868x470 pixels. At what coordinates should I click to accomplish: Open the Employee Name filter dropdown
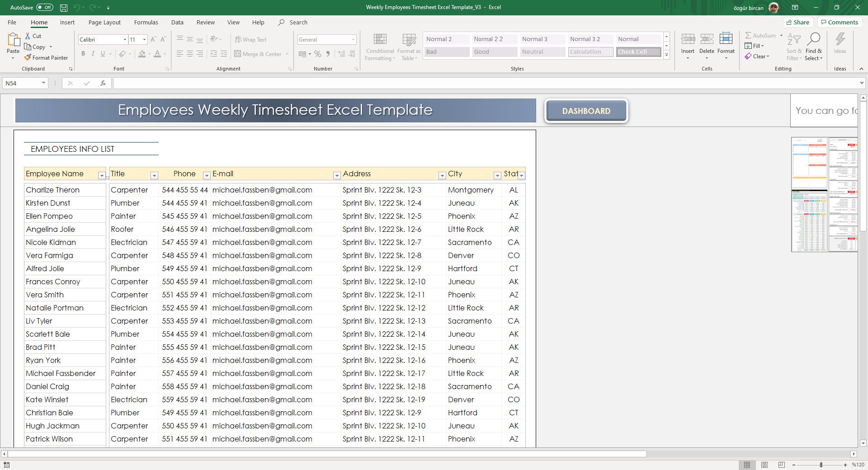click(102, 175)
